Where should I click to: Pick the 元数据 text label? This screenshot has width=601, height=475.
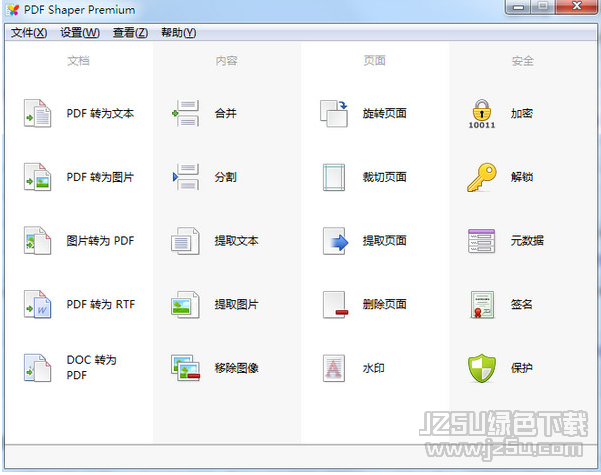tap(527, 241)
